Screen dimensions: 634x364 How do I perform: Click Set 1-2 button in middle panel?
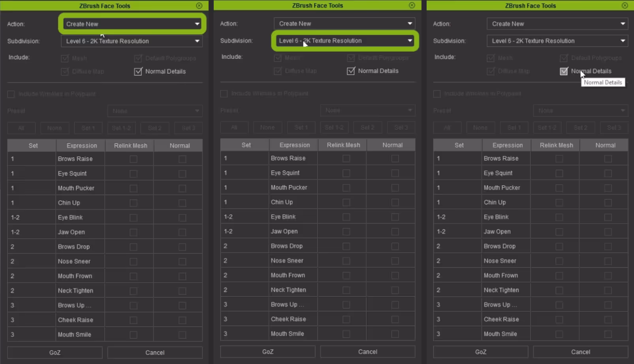(334, 128)
